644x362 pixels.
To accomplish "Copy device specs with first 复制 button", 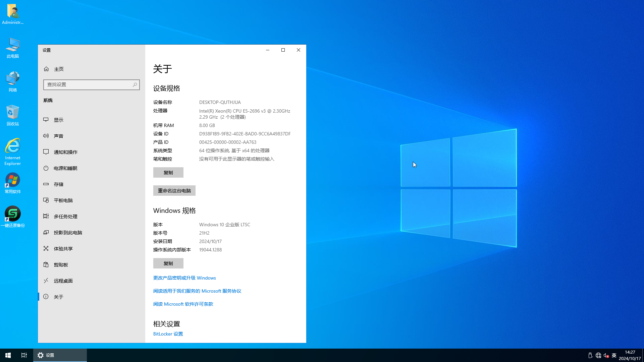I will point(168,173).
